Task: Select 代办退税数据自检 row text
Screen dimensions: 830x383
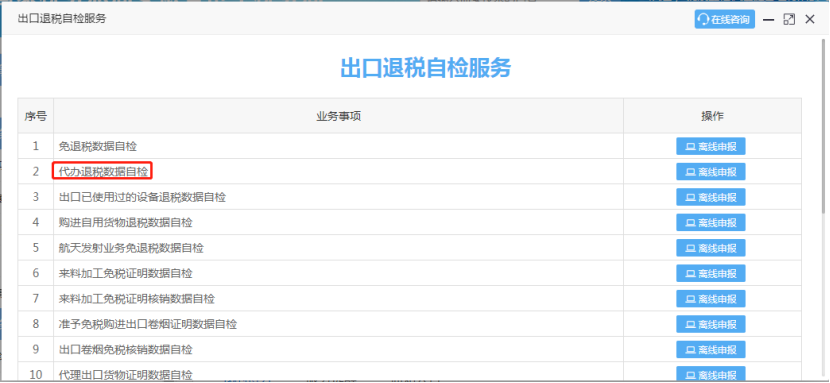Action: click(x=104, y=171)
